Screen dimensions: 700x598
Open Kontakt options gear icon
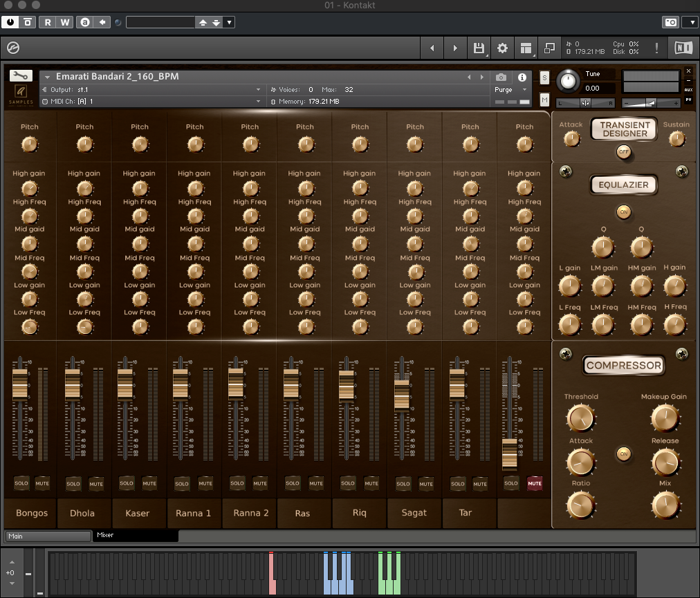tap(502, 48)
